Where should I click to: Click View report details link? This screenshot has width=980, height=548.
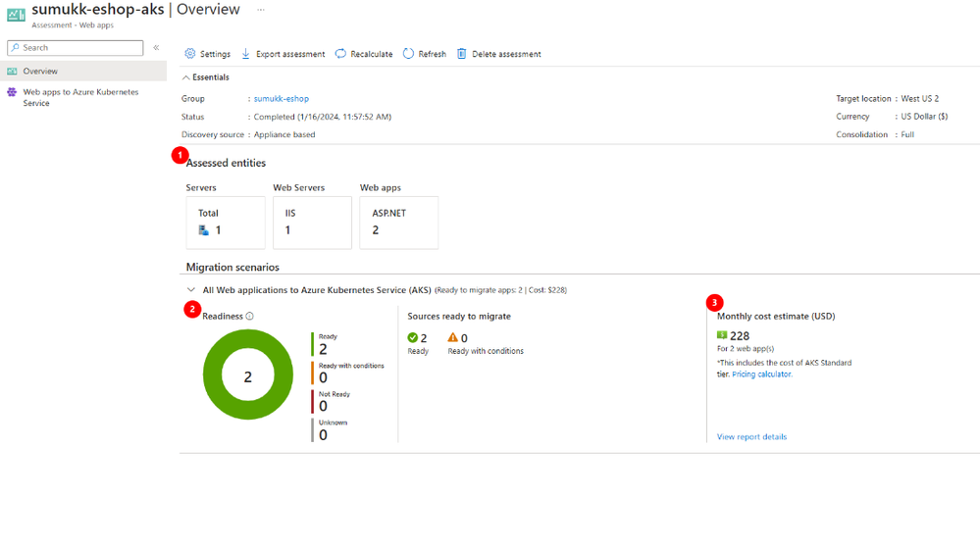(x=751, y=437)
